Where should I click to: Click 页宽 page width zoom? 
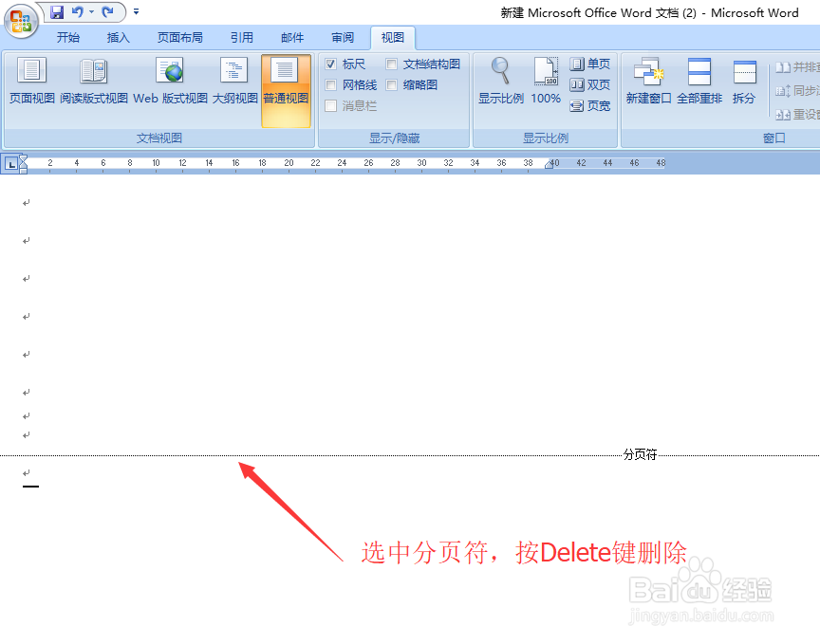[x=588, y=105]
